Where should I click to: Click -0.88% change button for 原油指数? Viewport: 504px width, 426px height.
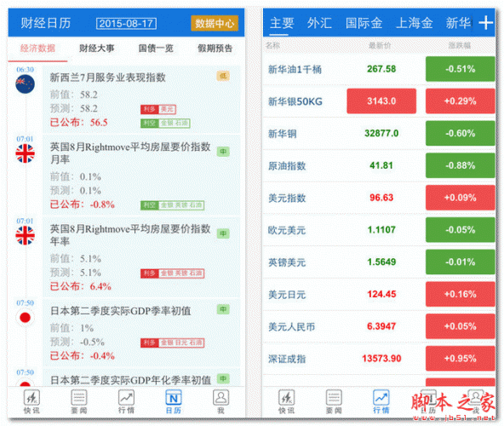point(461,165)
